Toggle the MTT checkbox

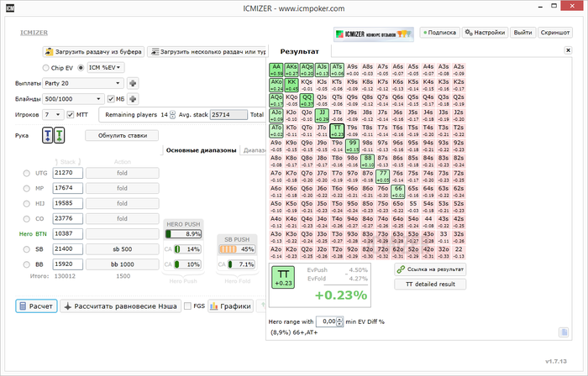(x=70, y=115)
